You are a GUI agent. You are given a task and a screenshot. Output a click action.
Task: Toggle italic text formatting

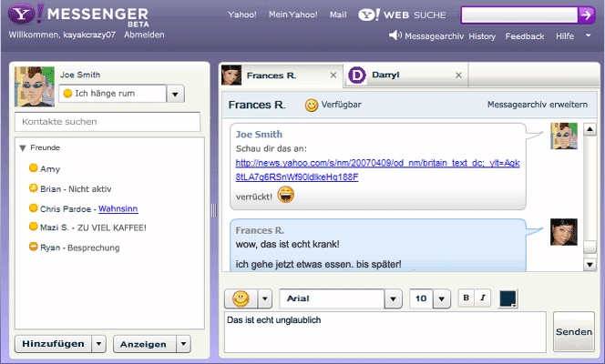pos(483,298)
